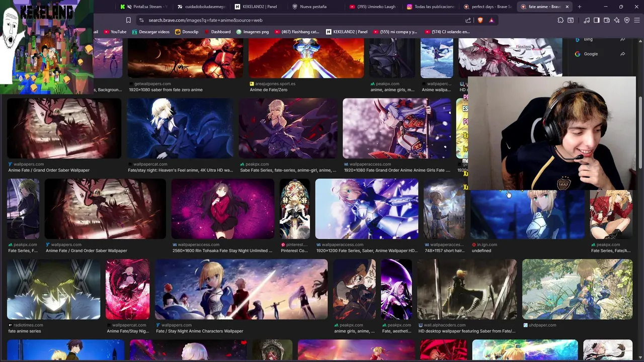Open Rin Tohsaka red sweater wallpaper thumbnail
This screenshot has width=644, height=362.
(x=223, y=209)
